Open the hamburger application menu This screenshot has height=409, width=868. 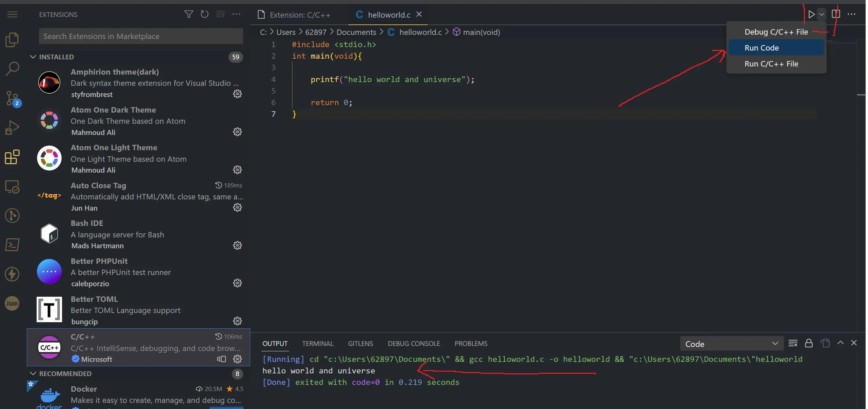[x=12, y=14]
